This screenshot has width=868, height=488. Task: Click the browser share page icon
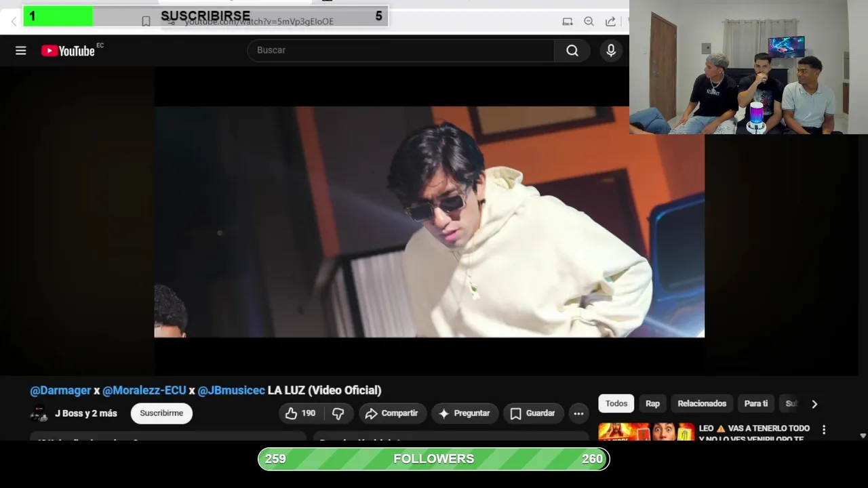(610, 22)
